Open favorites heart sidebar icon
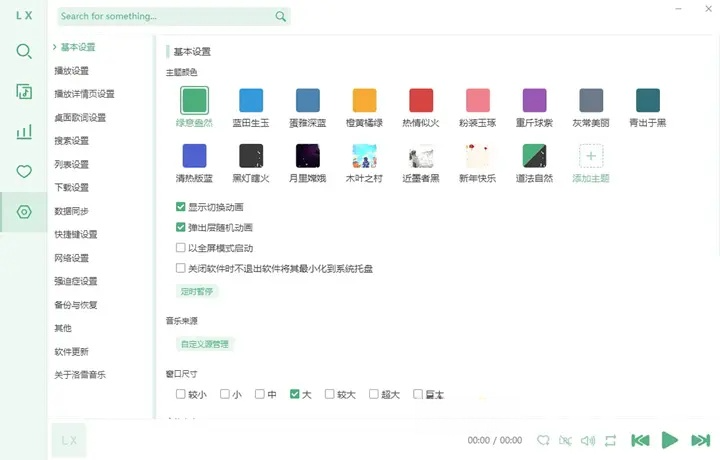720x460 pixels. (x=24, y=171)
